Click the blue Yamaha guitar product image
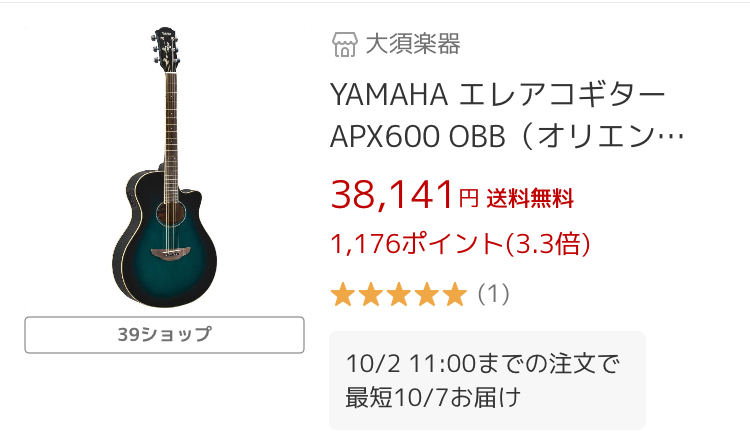 [164, 168]
